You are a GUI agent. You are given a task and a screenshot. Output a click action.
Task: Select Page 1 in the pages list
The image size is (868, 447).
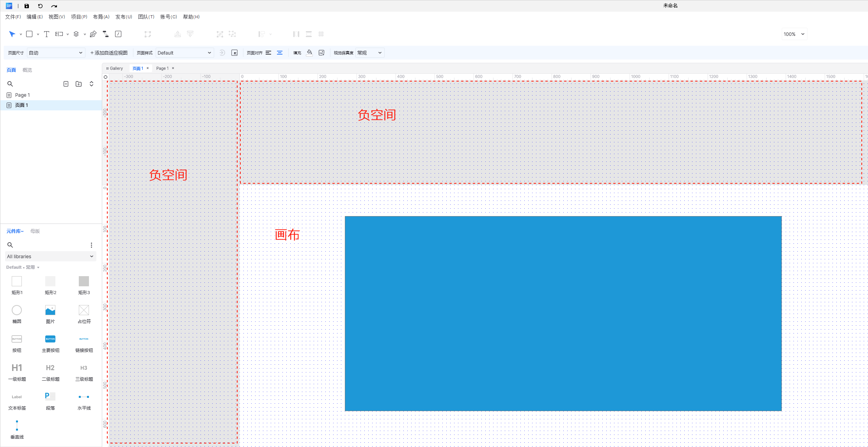[x=22, y=95]
